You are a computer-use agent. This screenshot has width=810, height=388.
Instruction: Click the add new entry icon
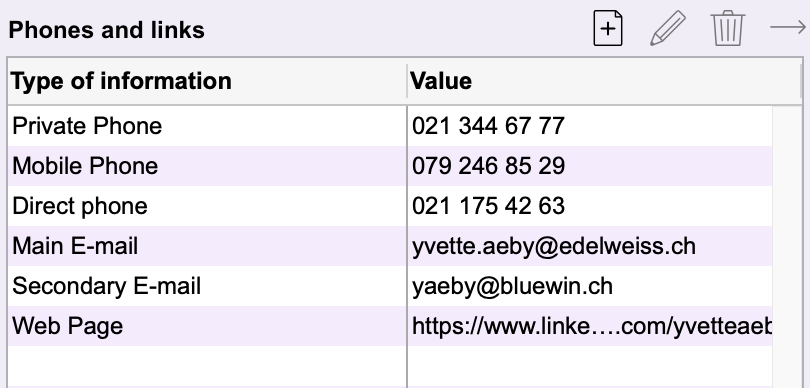coord(608,28)
